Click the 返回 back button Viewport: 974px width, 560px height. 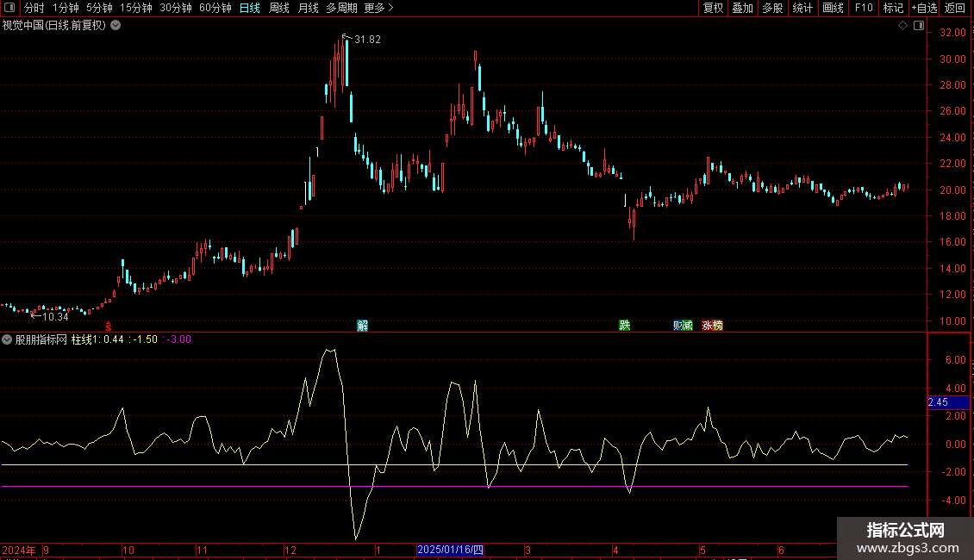pyautogui.click(x=955, y=8)
